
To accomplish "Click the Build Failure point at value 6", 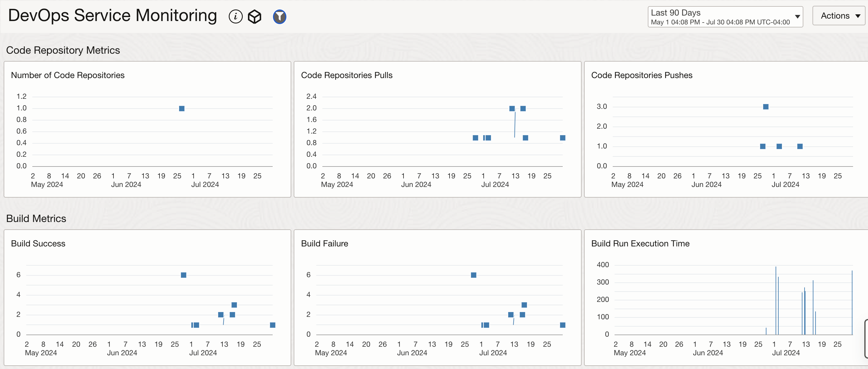I will [473, 275].
